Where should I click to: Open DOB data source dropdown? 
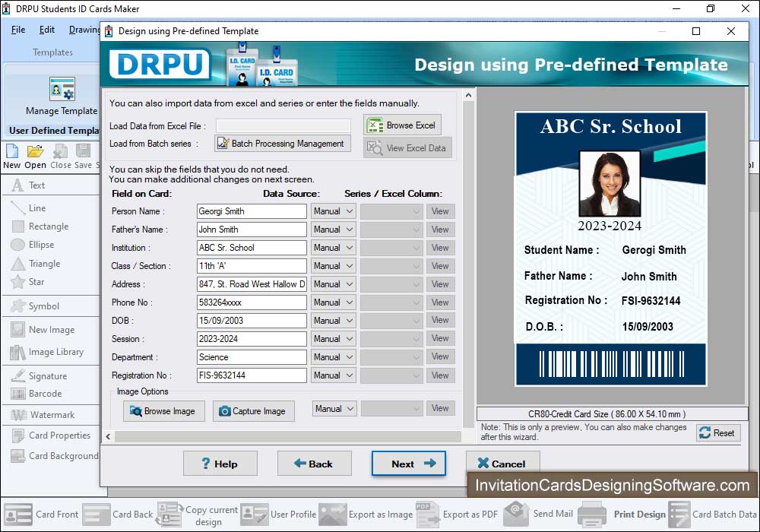[x=333, y=321]
